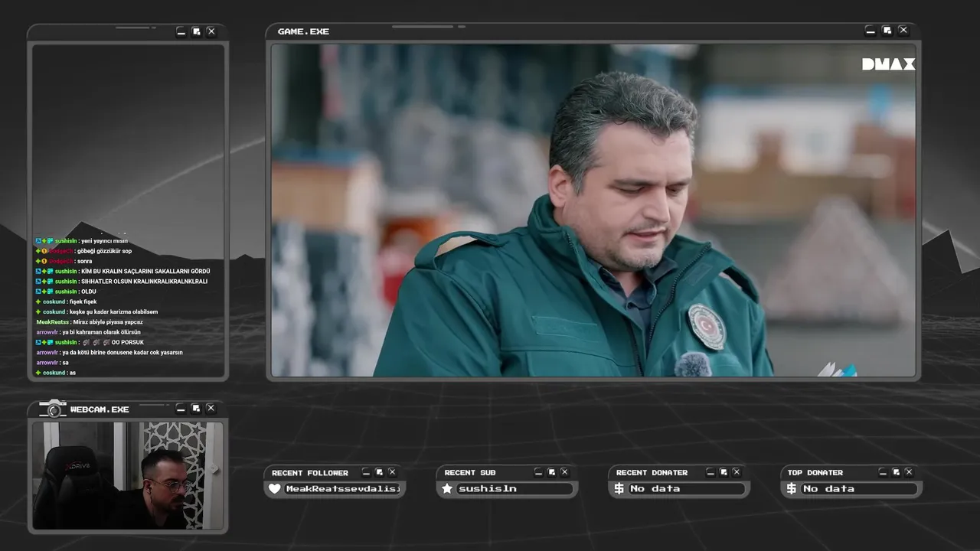Click coskund's chat message "as"
Image resolution: width=980 pixels, height=551 pixels.
pyautogui.click(x=72, y=373)
